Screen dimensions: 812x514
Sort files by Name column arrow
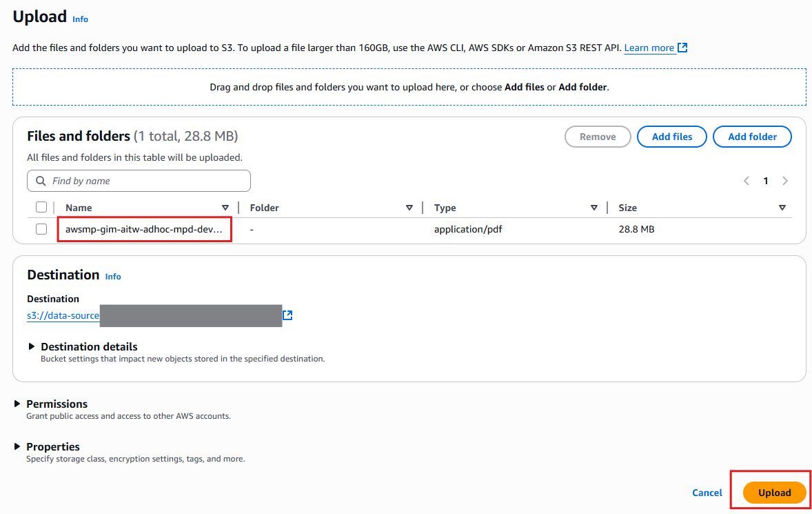tap(225, 208)
